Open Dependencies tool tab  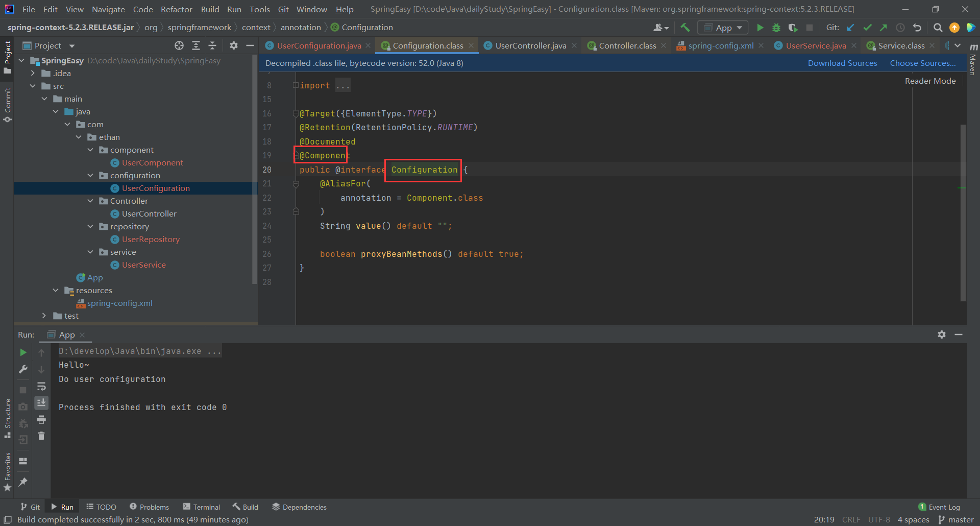[x=299, y=507]
